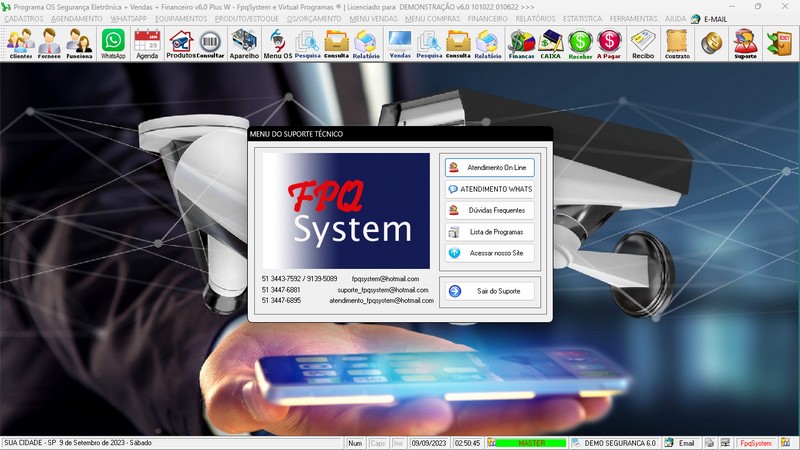Open the Clientes toolbar icon
Viewport: 800px width, 450px height.
(20, 44)
